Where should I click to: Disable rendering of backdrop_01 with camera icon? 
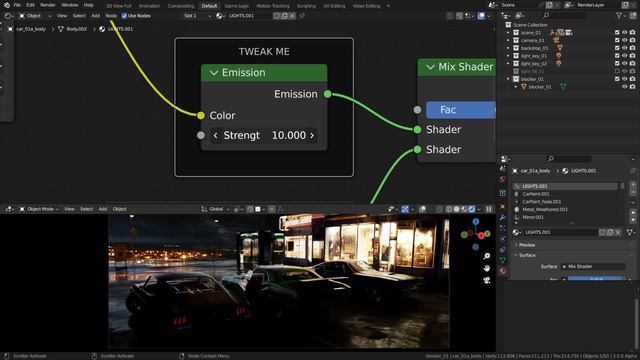pyautogui.click(x=632, y=48)
